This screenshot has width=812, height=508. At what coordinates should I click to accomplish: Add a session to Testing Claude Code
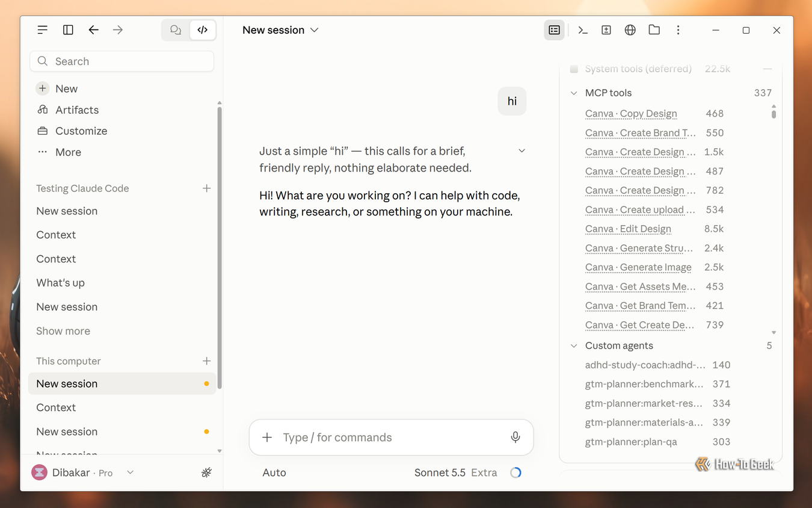[206, 188]
